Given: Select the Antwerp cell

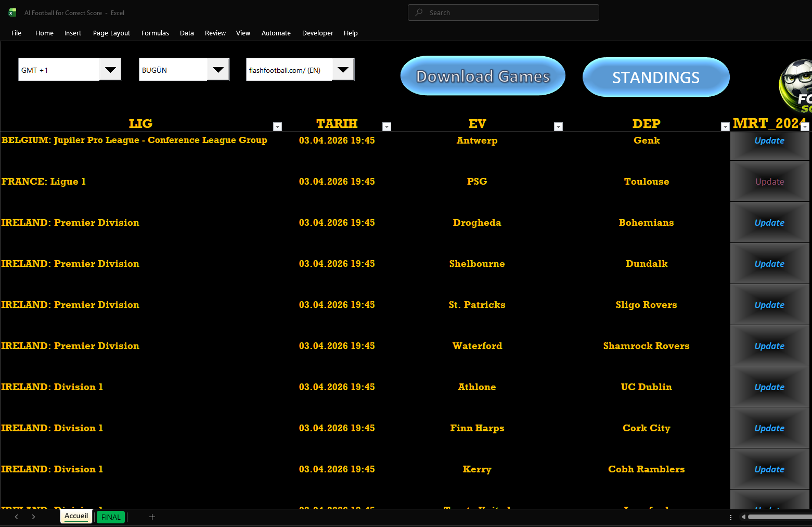Looking at the screenshot, I should (477, 140).
